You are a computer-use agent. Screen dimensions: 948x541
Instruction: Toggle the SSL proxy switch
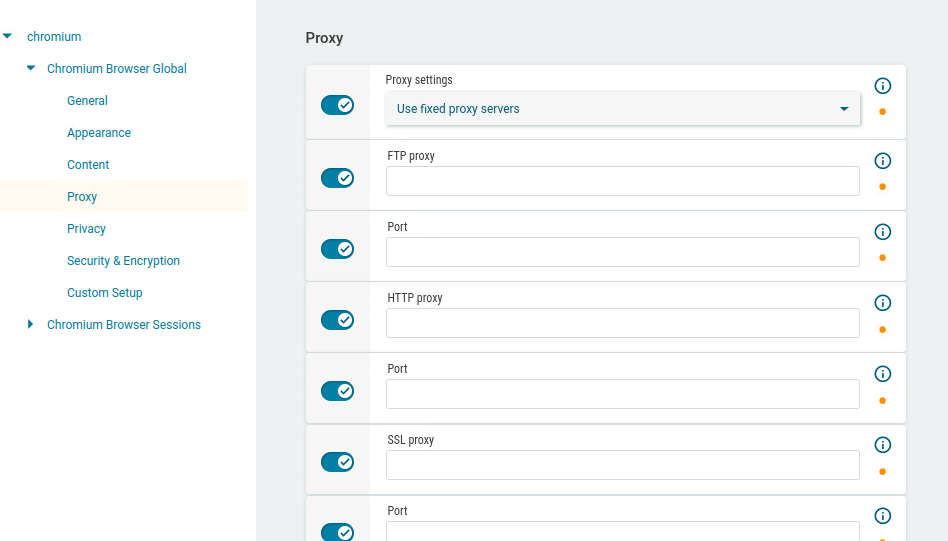tap(337, 462)
